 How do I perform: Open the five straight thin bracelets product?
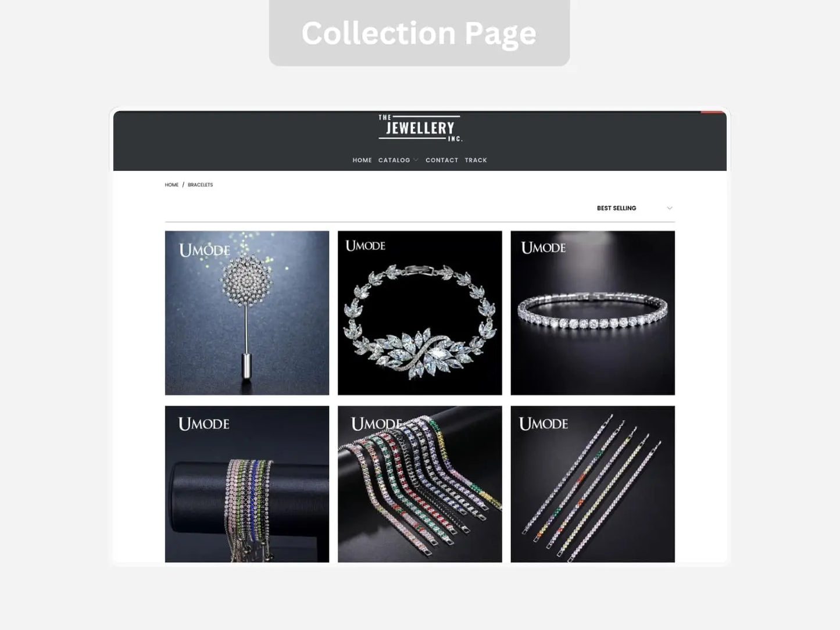pos(593,484)
